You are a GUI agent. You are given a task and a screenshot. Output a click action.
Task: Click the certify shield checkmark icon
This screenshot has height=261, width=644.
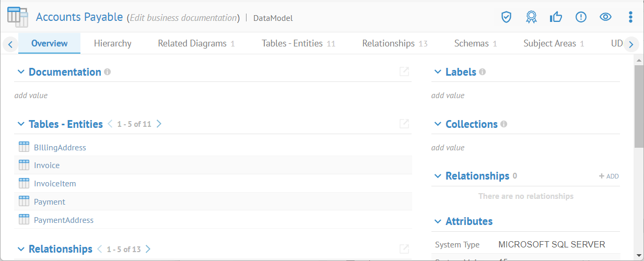[506, 17]
